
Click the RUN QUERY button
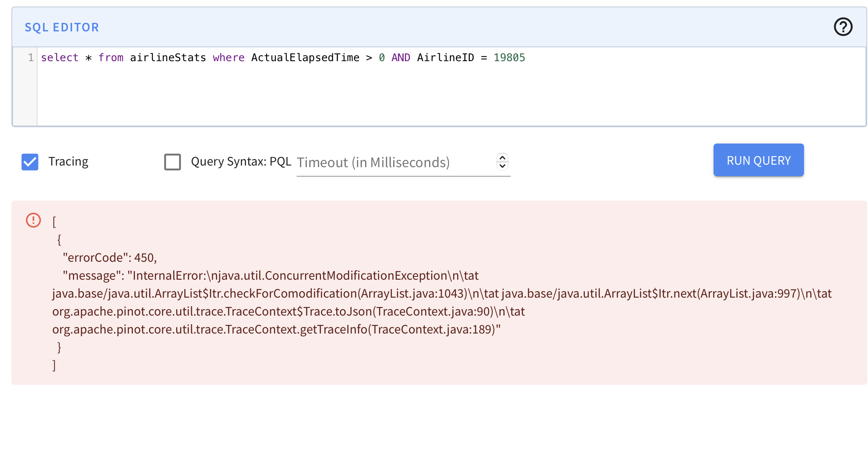click(x=758, y=160)
